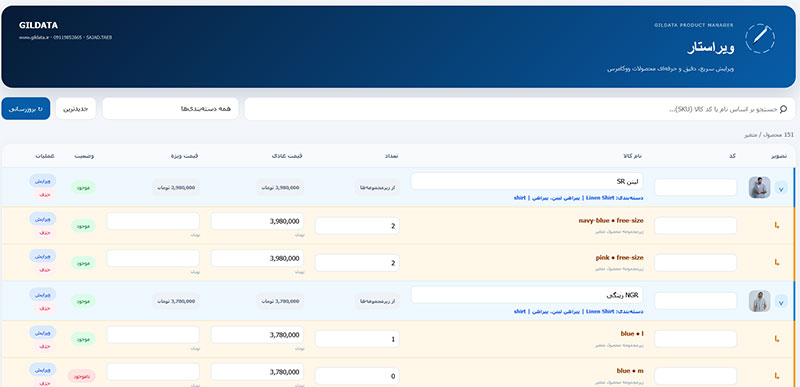Open the Linen Shirt category link under لینن SR

tap(599, 198)
